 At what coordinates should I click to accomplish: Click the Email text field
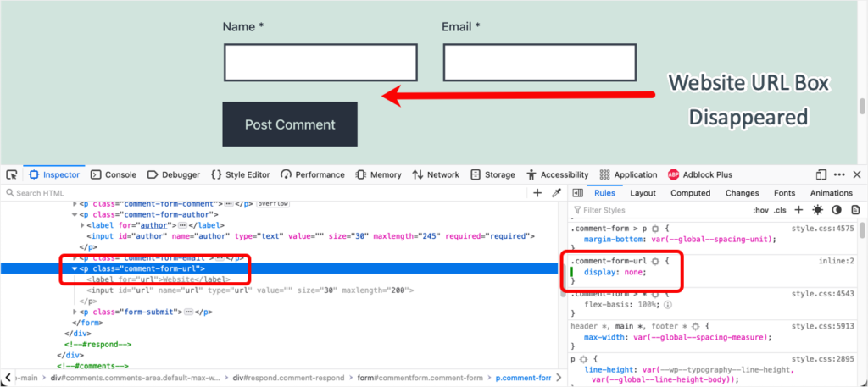pos(540,63)
